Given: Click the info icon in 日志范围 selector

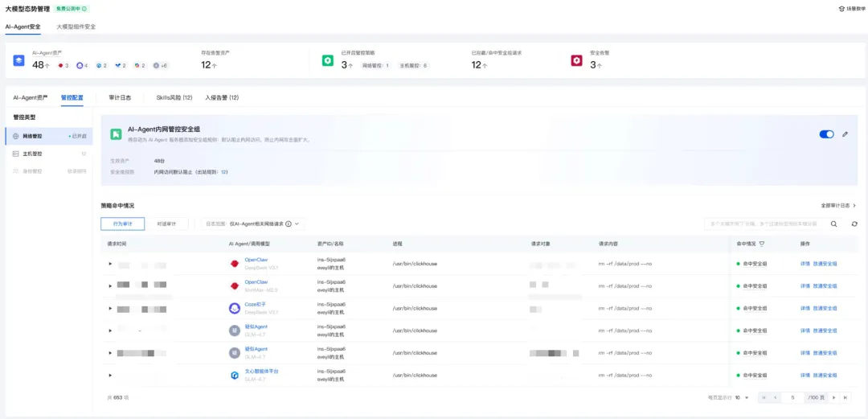Looking at the screenshot, I should point(289,224).
